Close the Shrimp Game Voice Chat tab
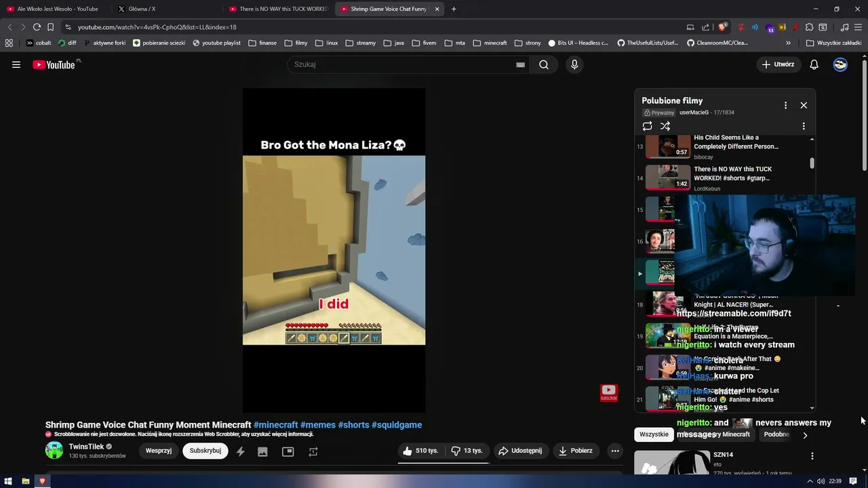Image resolution: width=868 pixels, height=488 pixels. 437,9
